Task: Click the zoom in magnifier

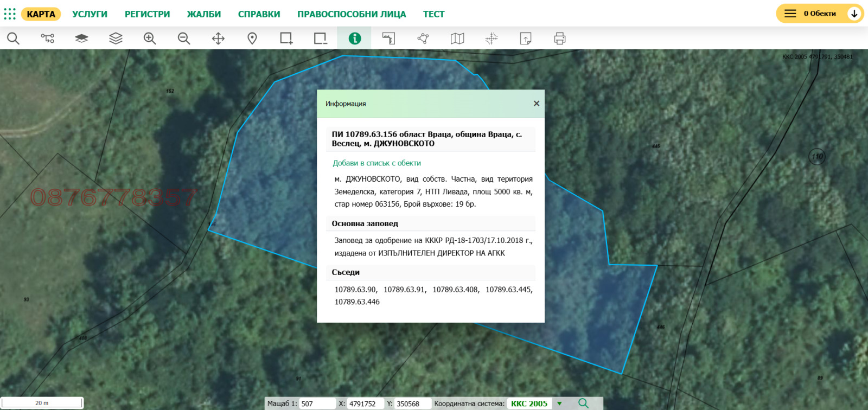Action: coord(150,39)
